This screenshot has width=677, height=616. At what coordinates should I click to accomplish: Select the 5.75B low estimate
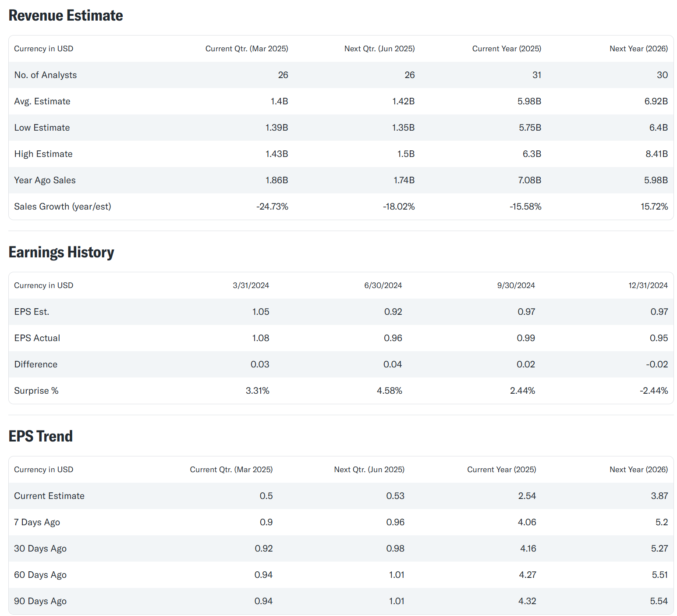coord(530,128)
